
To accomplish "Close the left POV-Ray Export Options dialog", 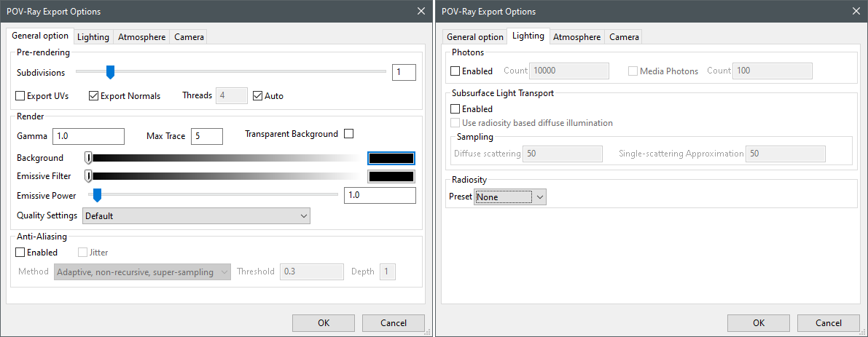I will pos(421,11).
